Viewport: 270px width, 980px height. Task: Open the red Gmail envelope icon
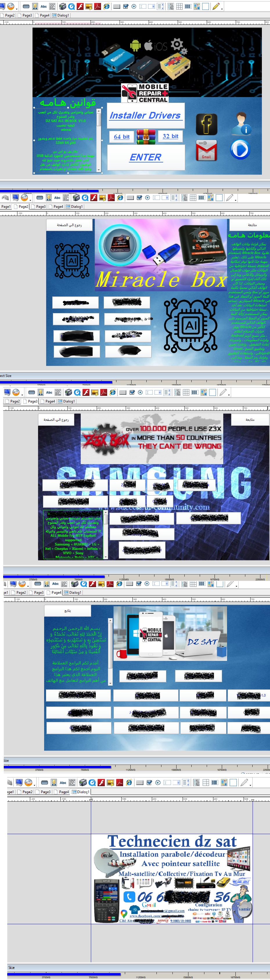[x=206, y=150]
